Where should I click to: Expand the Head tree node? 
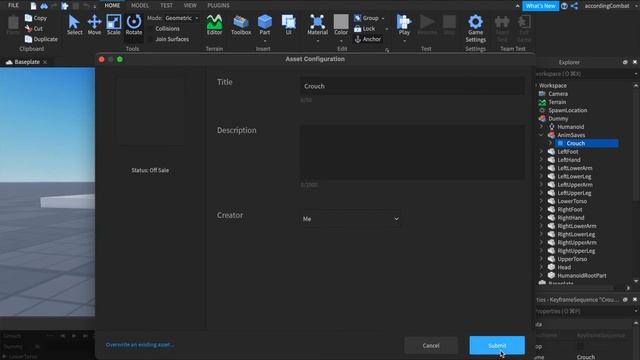541,267
